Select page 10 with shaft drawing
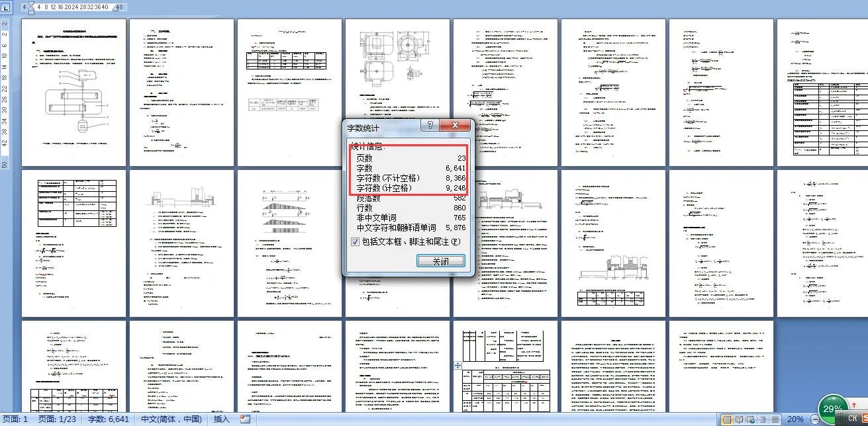The image size is (868, 426). click(181, 243)
